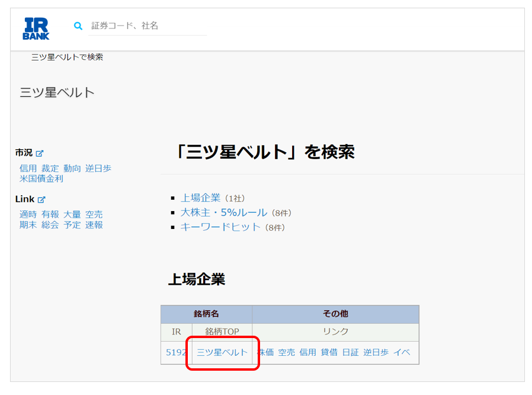Open the イベ link in table row
The height and width of the screenshot is (395, 532).
(x=402, y=352)
